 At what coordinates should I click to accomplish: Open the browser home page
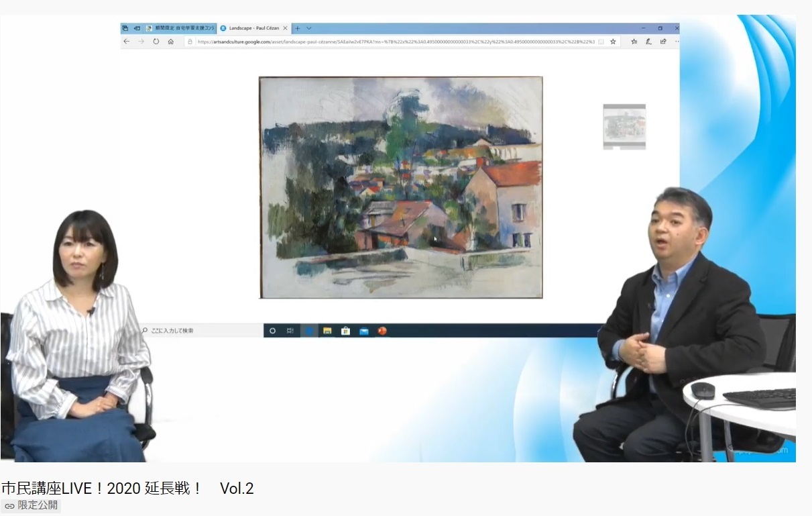(x=171, y=42)
